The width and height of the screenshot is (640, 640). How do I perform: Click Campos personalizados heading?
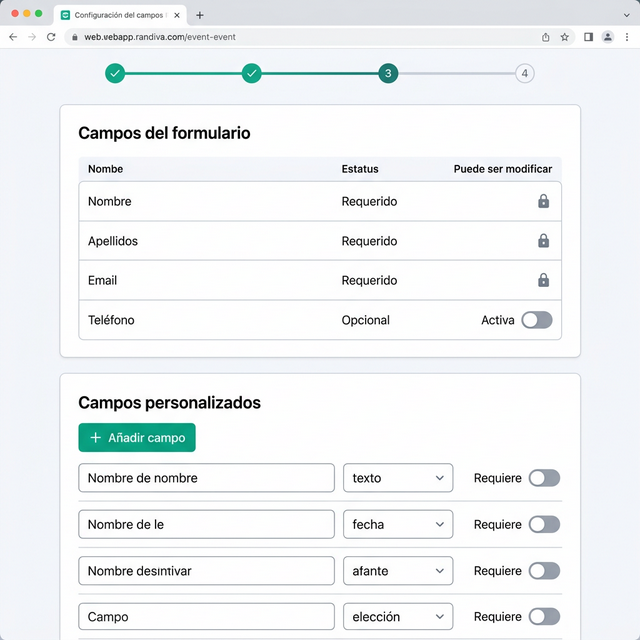[x=169, y=403]
